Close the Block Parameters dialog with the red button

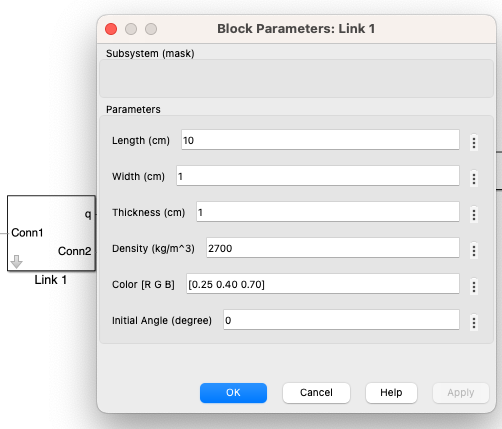click(x=111, y=29)
